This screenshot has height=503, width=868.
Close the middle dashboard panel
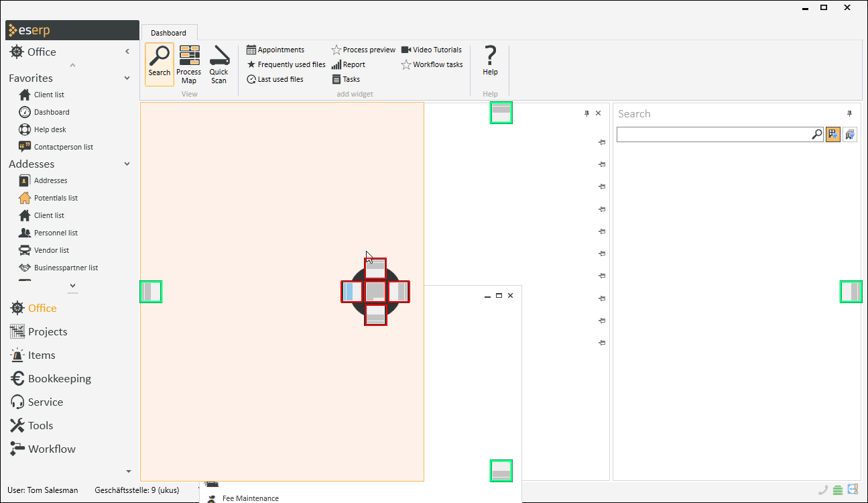(x=599, y=113)
